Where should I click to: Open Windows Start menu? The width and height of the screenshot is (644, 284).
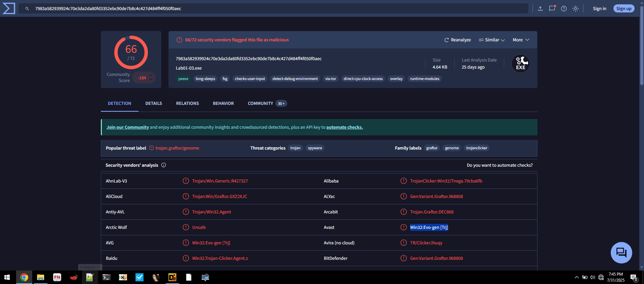click(7, 277)
